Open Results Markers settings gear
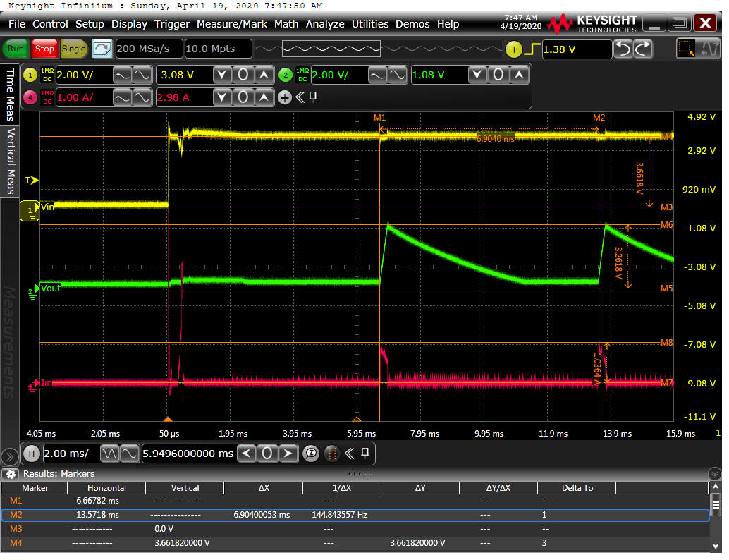Viewport: 729px width, 560px height. [11, 474]
